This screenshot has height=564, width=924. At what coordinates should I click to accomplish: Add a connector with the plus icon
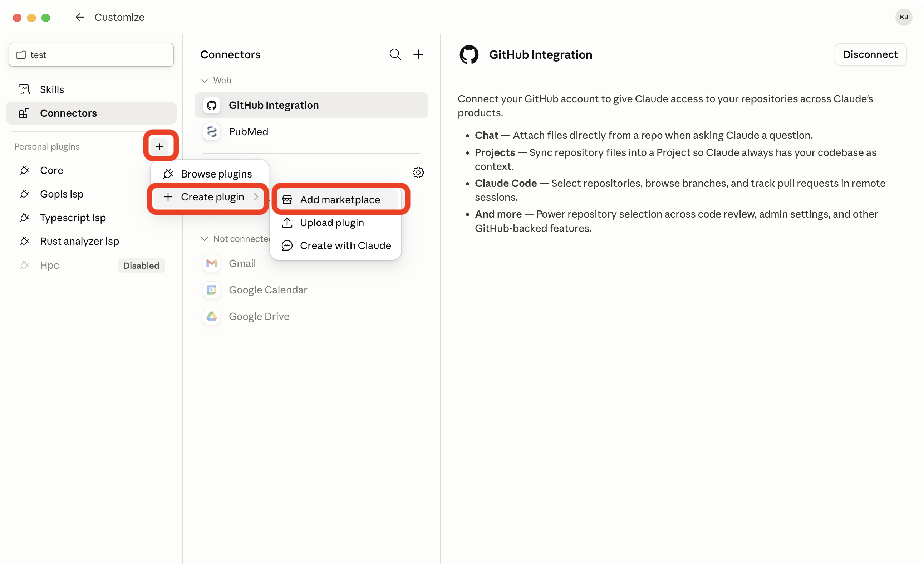pyautogui.click(x=418, y=54)
